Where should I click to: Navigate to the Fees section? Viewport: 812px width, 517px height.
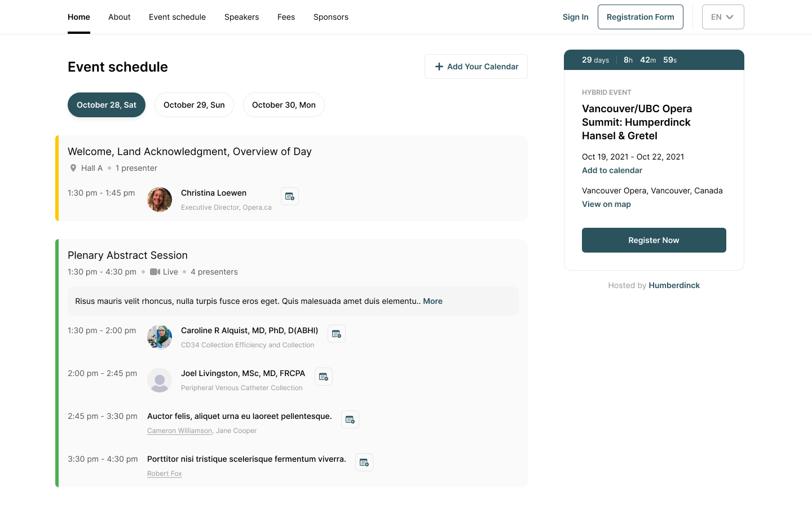[x=286, y=17]
